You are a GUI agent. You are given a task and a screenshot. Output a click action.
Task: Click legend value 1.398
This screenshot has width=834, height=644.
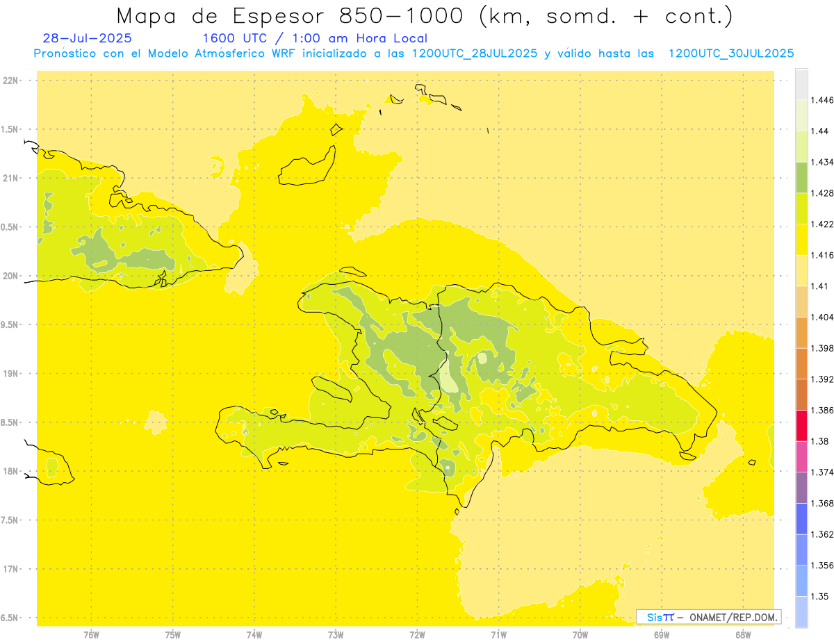[824, 348]
